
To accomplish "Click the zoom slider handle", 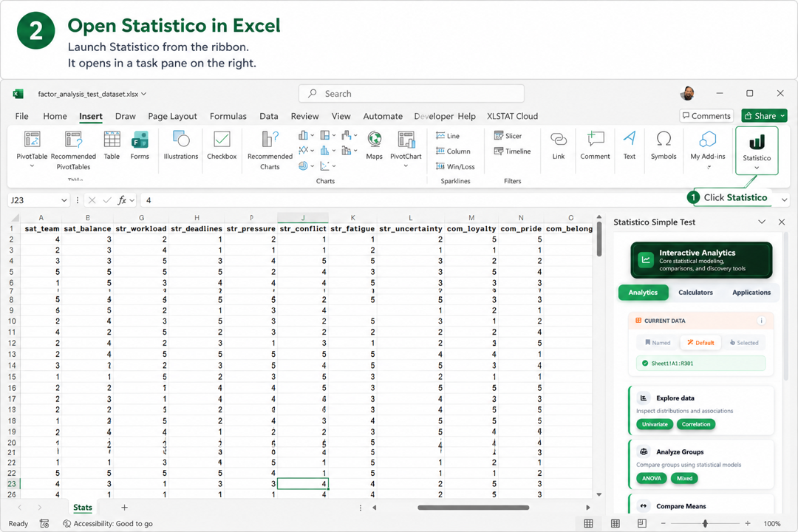I will 705,523.
